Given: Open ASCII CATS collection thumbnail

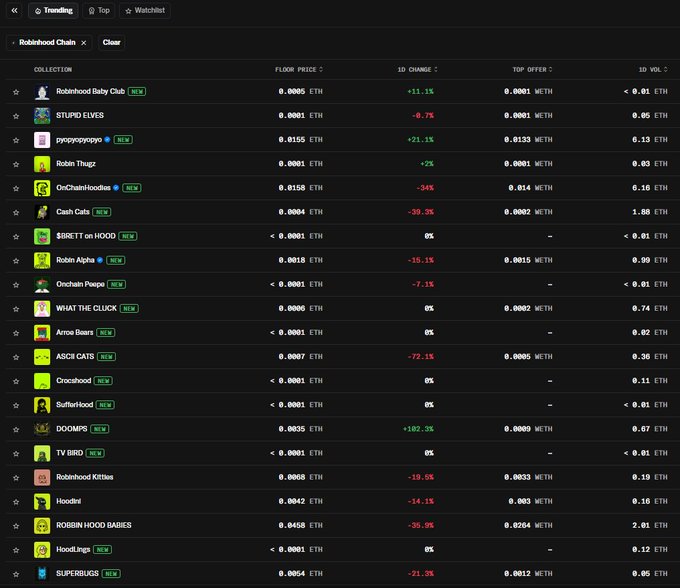Looking at the screenshot, I should [42, 357].
